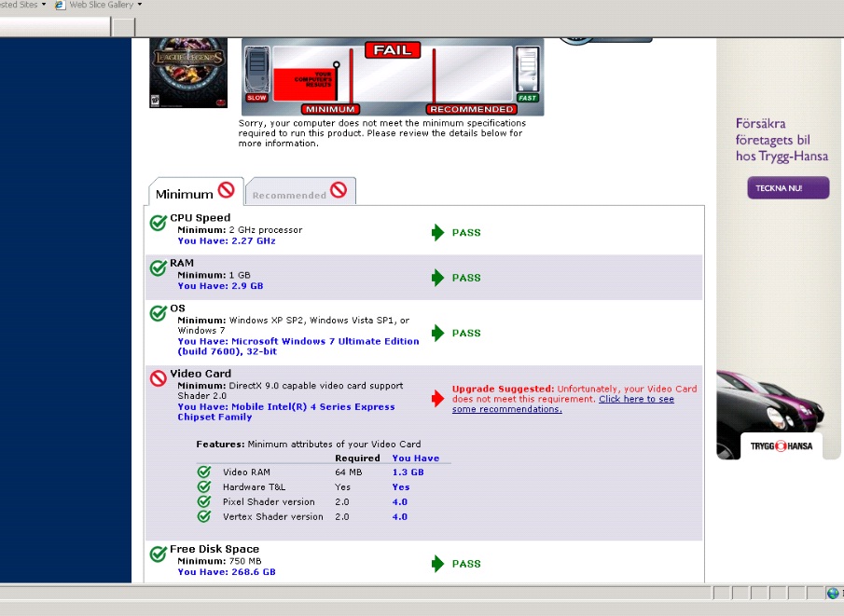Click the green arrow next to CPU Speed PASS

pyautogui.click(x=437, y=232)
